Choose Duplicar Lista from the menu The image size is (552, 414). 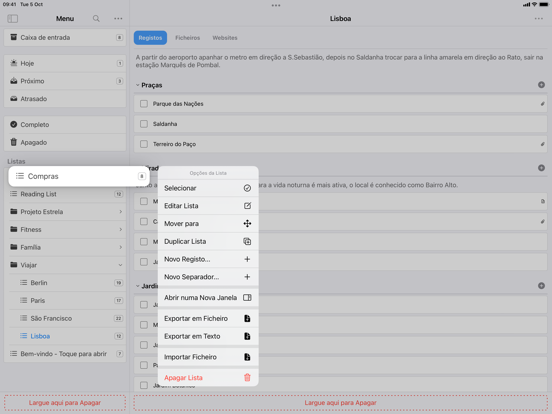point(208,242)
